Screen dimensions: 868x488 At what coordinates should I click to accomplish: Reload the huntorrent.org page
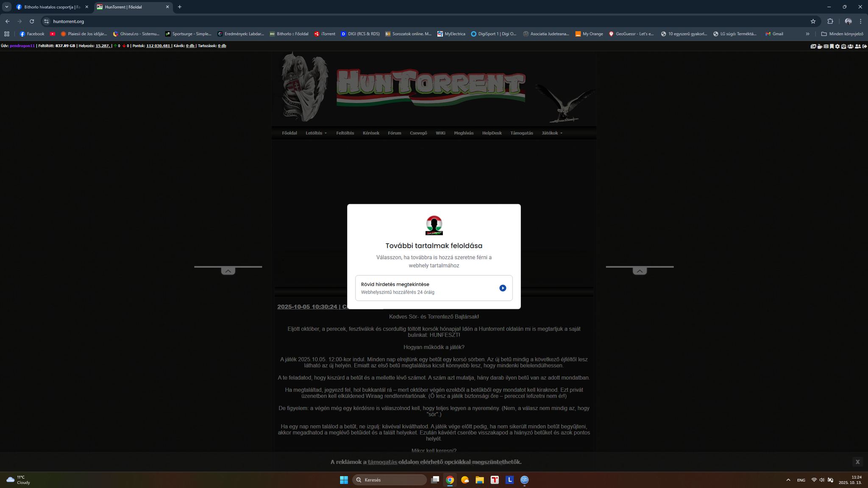[32, 21]
